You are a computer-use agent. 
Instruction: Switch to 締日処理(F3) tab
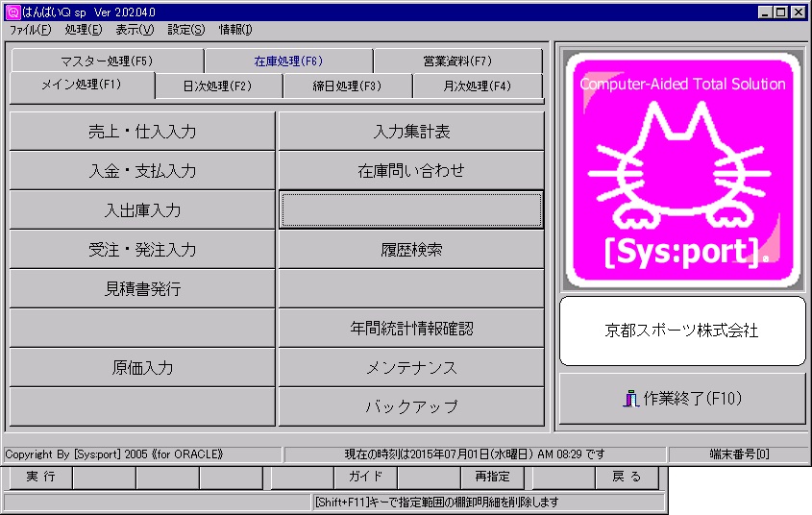click(x=348, y=86)
